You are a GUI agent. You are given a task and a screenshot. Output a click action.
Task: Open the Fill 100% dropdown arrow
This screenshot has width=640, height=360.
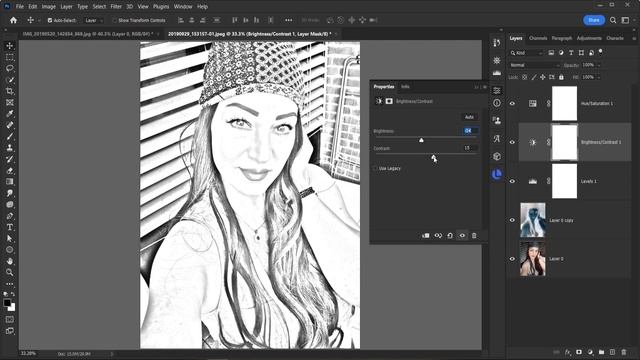coord(599,77)
